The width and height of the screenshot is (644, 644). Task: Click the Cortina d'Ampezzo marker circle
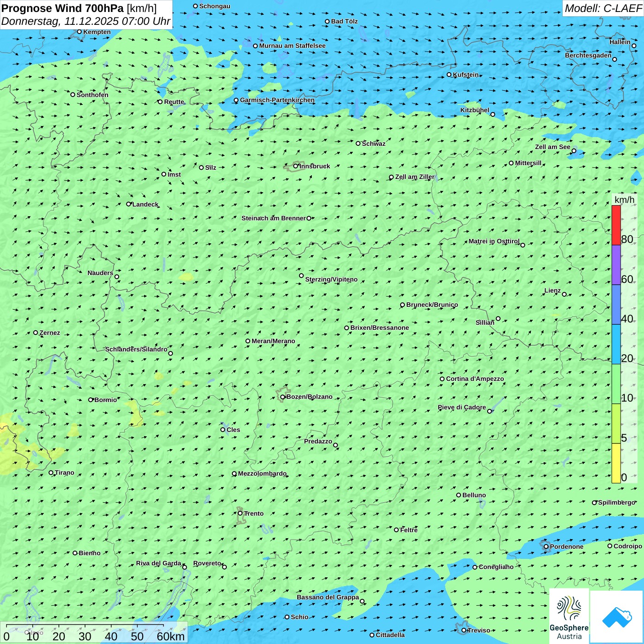442,379
